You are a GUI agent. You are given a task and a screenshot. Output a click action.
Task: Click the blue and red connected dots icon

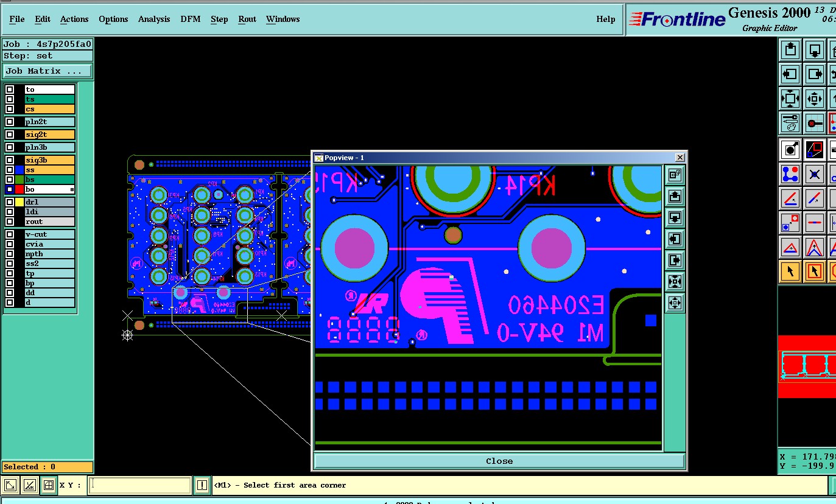tap(790, 174)
